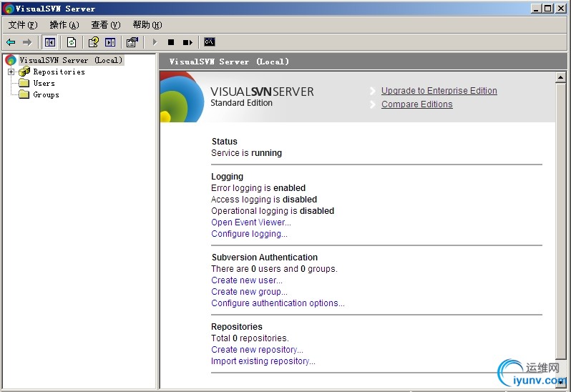Click the VISUALSVNSERVER banner logo graphic
571x392 pixels.
pos(182,97)
